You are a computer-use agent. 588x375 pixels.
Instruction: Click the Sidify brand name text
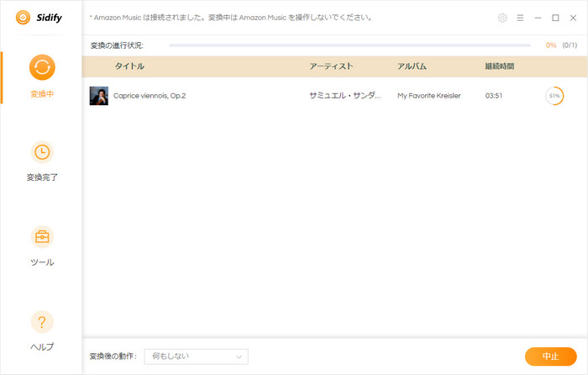click(x=49, y=18)
